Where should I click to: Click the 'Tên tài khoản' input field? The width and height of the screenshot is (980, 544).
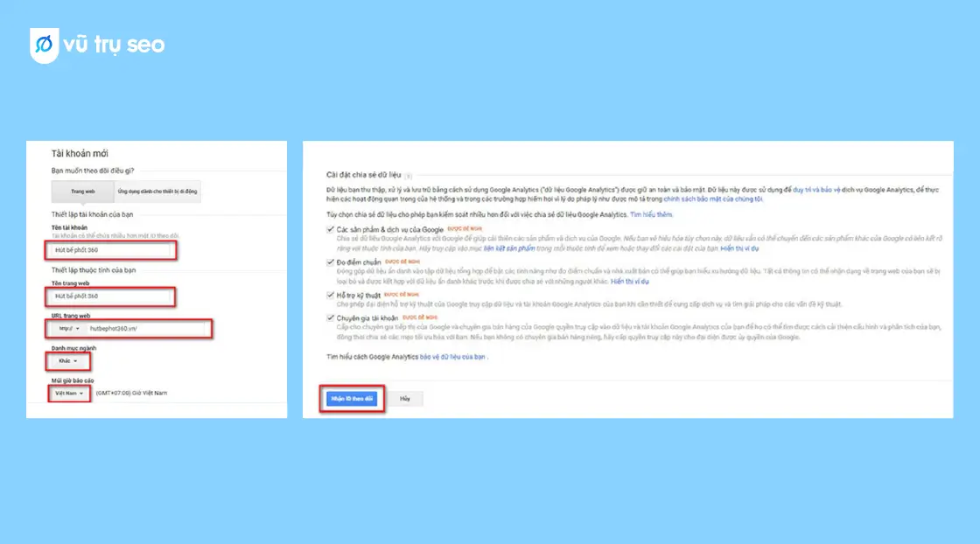pyautogui.click(x=110, y=250)
